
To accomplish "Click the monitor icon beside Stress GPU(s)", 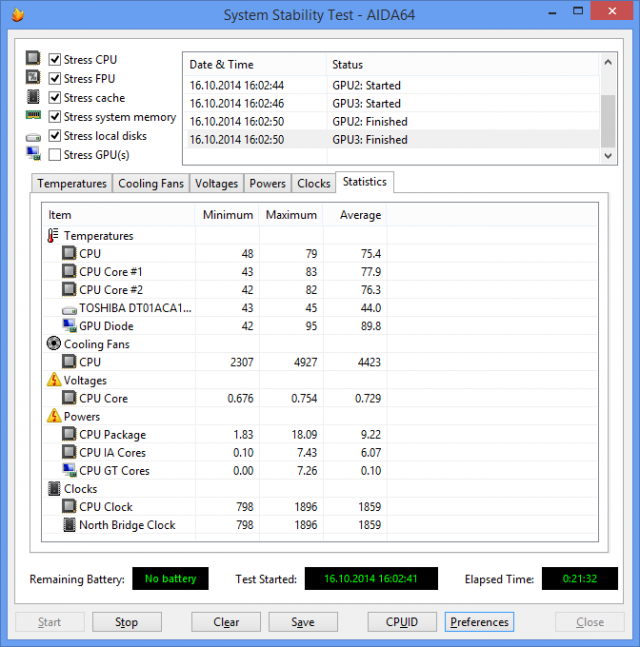I will point(33,153).
